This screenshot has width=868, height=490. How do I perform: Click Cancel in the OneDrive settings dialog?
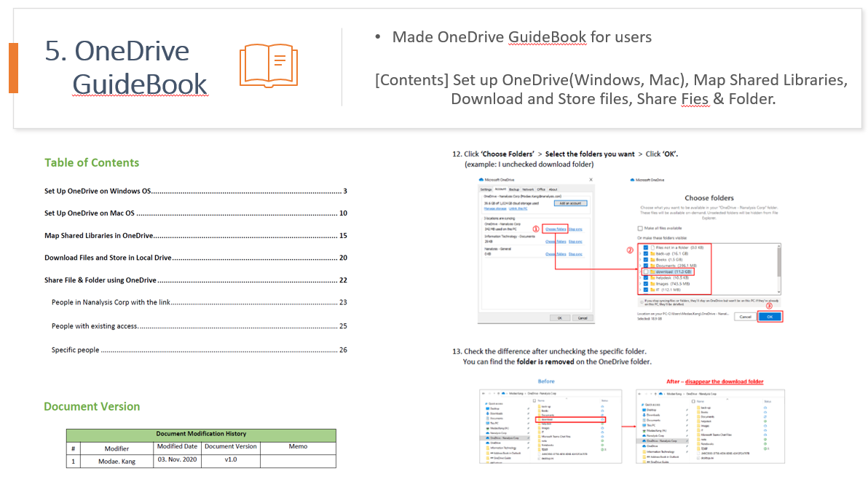[x=583, y=317]
